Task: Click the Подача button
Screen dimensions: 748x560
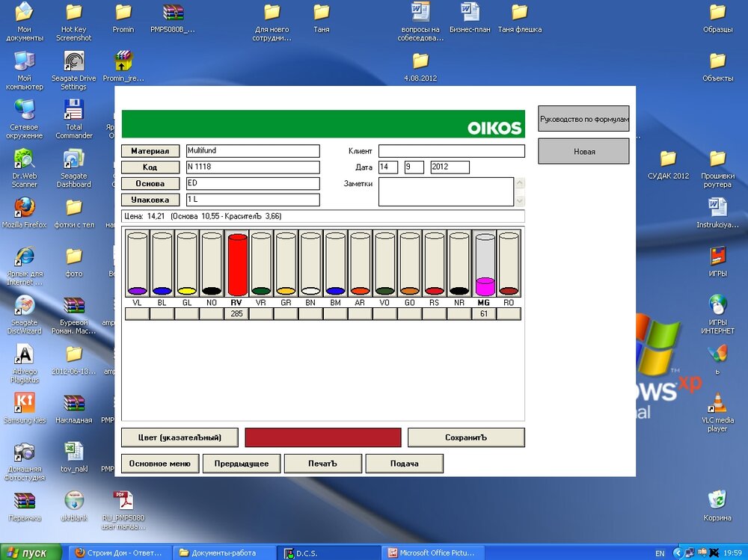Action: [404, 464]
